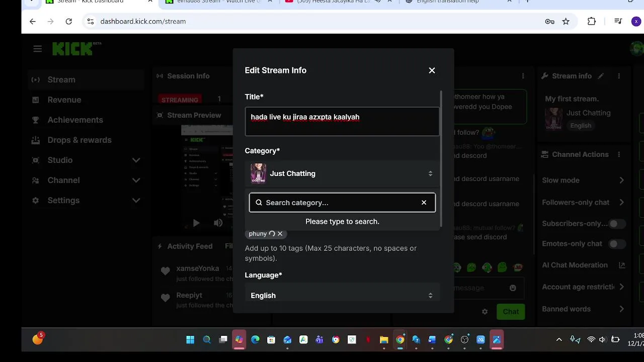Open the browser extensions menu

592,21
